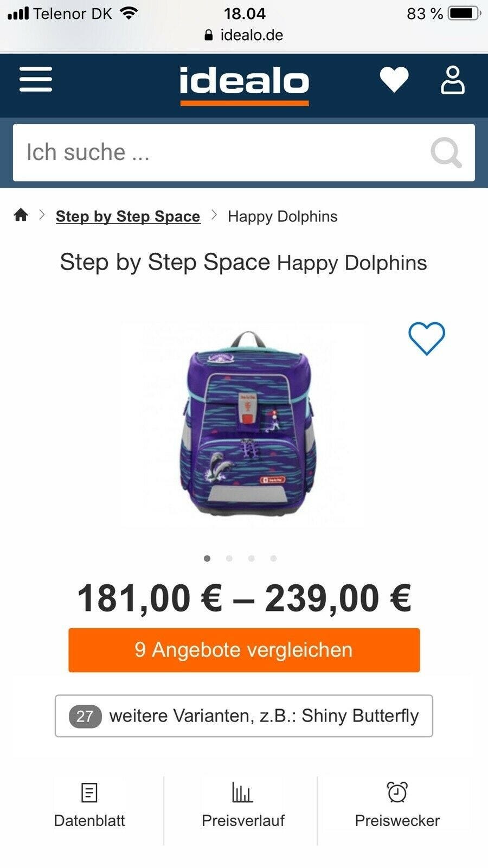488x868 pixels.
Task: Jump to the fourth image carousel dot
Action: point(273,558)
